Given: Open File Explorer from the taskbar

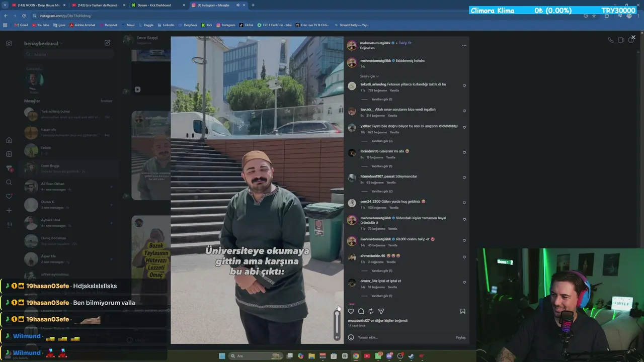Looking at the screenshot, I should [312, 356].
